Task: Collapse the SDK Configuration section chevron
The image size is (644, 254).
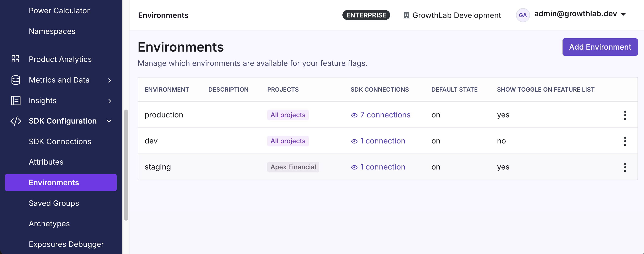Action: pos(109,121)
